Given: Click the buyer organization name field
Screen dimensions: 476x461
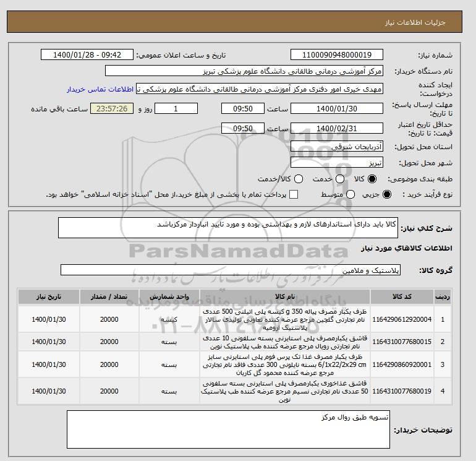Looking at the screenshot, I should [244, 71].
